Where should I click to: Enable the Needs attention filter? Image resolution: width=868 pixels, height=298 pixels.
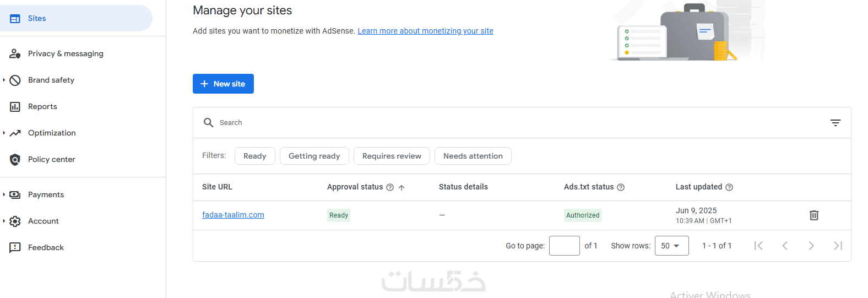[x=473, y=156]
